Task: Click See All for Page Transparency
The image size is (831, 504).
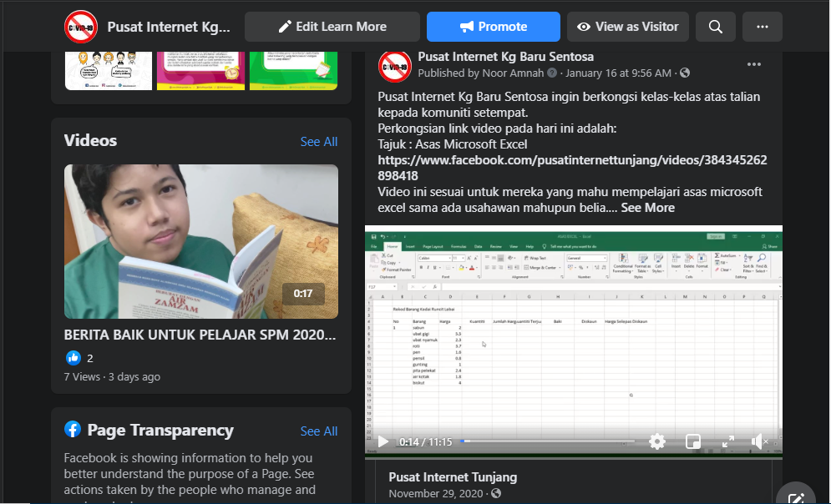Action: (x=319, y=431)
